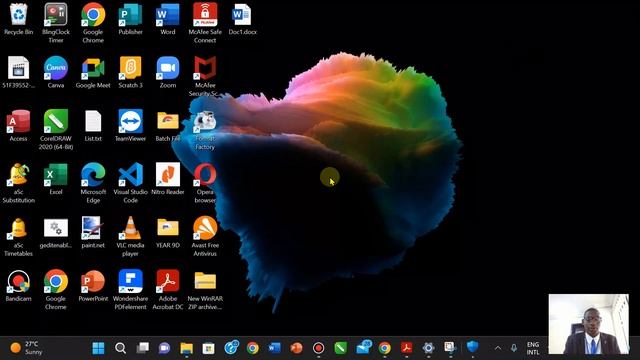The width and height of the screenshot is (640, 360).
Task: Open the Visual Studio Code shortcut
Action: coord(130,183)
